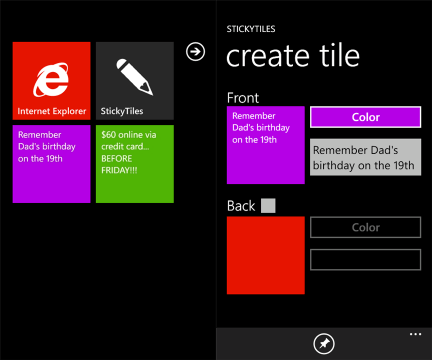Tap the red Back tile preview
432x360 pixels.
[266, 255]
